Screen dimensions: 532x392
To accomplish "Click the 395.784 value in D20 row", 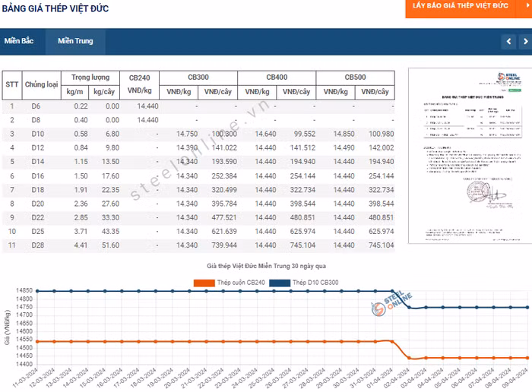I will [x=224, y=204].
